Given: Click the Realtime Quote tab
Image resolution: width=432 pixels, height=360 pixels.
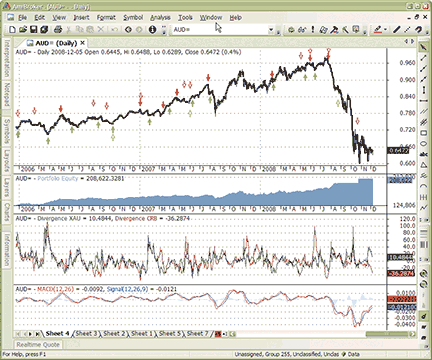Looking at the screenshot, I should (38, 344).
